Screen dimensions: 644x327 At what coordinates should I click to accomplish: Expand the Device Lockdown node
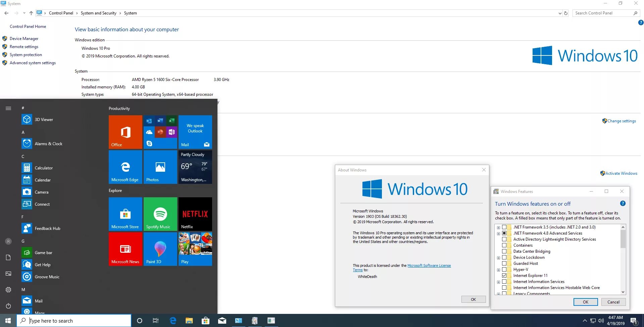click(498, 258)
